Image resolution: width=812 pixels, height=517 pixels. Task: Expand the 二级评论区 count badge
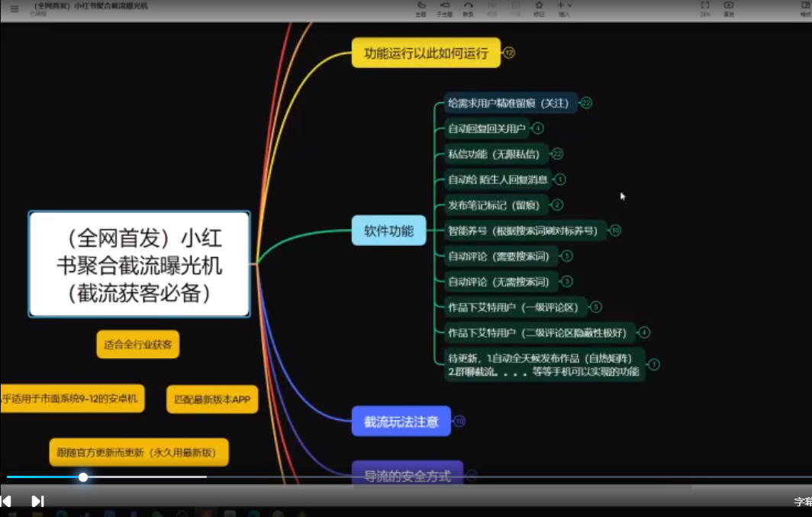(x=644, y=333)
